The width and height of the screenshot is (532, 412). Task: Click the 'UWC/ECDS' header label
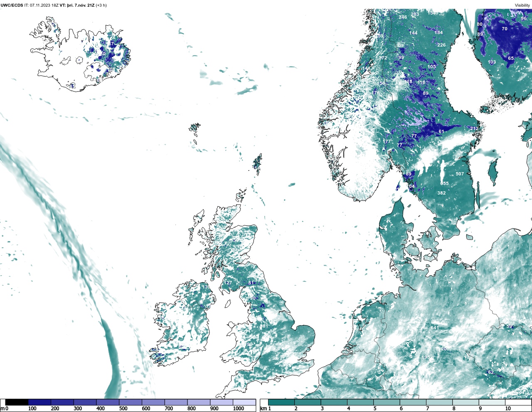click(12, 5)
